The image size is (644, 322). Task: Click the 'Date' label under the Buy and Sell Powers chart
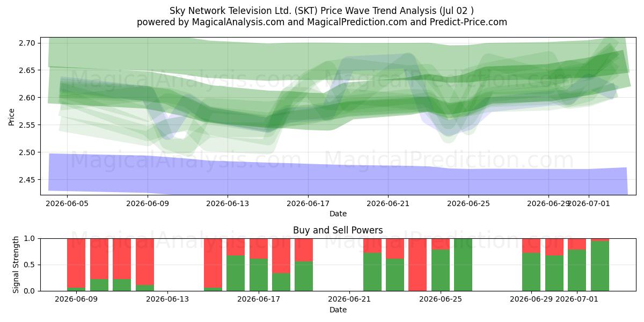click(338, 310)
